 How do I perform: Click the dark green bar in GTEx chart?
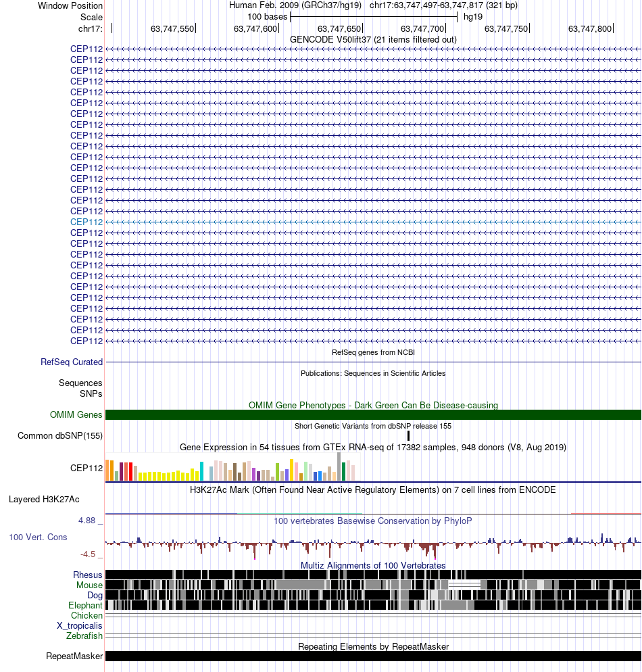coord(343,471)
